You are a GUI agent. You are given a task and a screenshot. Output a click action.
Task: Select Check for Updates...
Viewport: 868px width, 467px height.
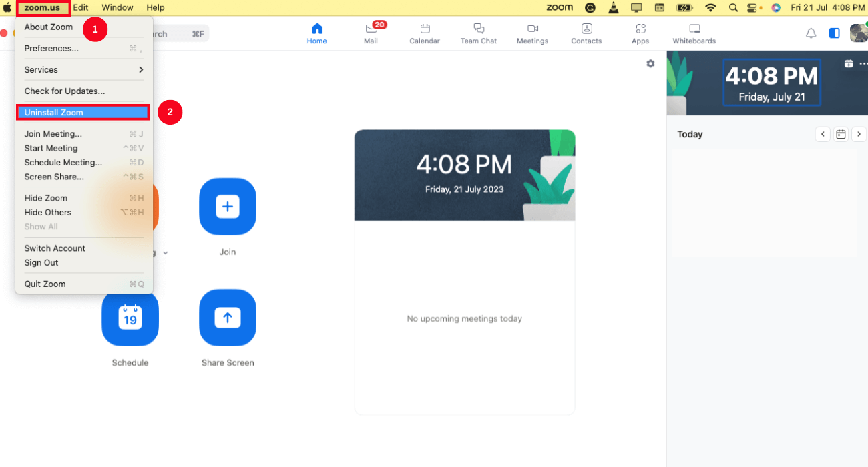pos(84,91)
